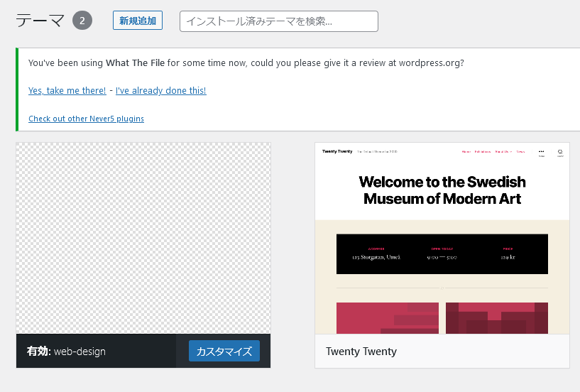Click the テーマ page heading
This screenshot has height=392, width=580.
tap(40, 21)
